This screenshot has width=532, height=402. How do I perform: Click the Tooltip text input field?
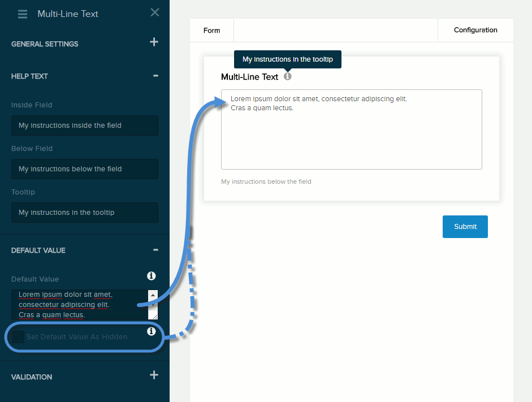[85, 213]
